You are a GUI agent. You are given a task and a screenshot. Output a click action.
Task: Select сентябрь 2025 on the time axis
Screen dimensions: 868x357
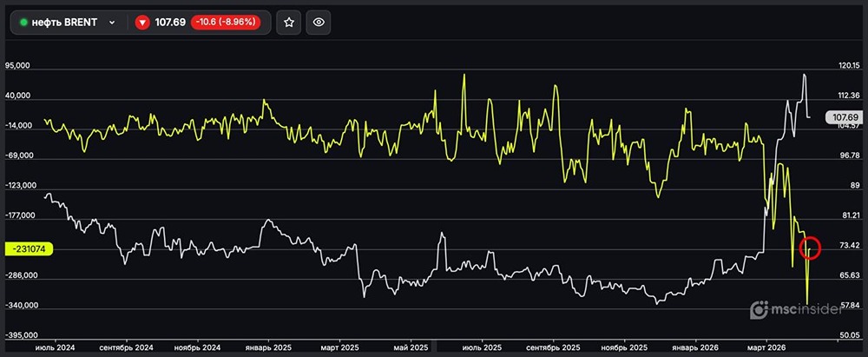coord(555,347)
